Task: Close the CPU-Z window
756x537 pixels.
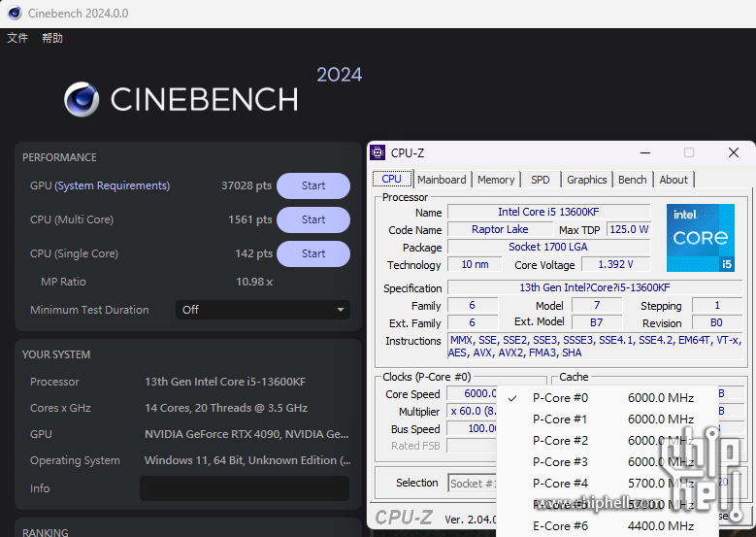Action: point(734,153)
